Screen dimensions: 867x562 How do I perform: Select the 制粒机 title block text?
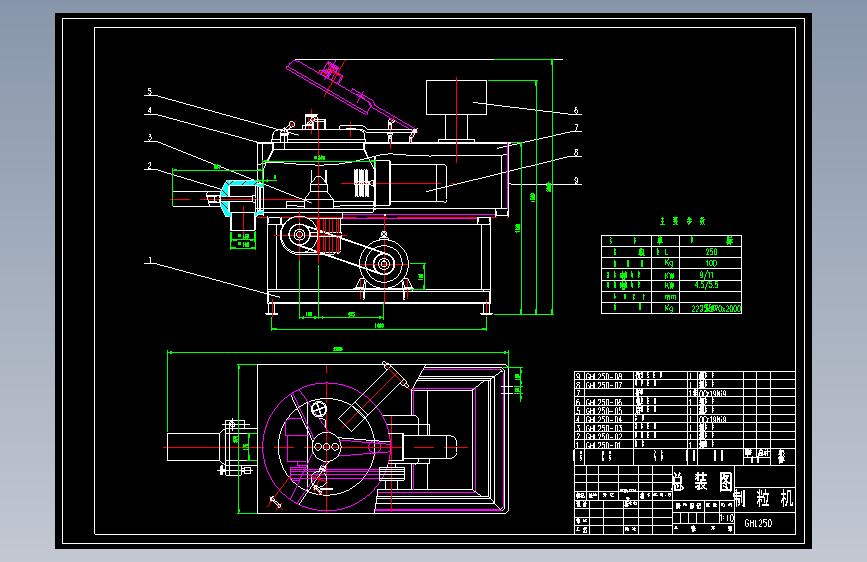[764, 498]
